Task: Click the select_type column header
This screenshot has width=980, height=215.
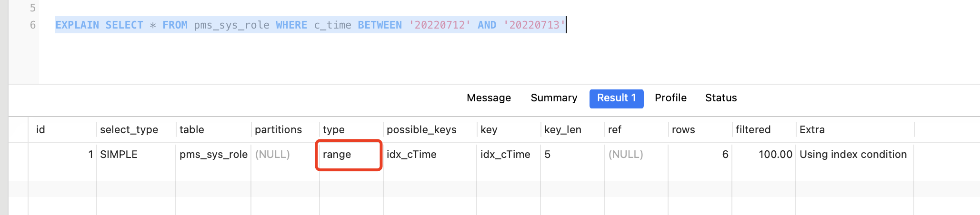Action: point(129,130)
